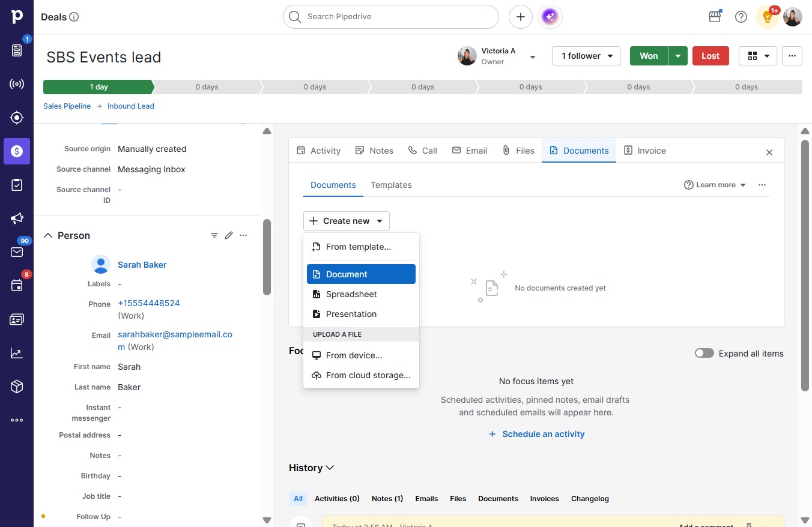Image resolution: width=812 pixels, height=527 pixels.
Task: Open Campaigns megaphone icon in sidebar
Action: (x=17, y=218)
